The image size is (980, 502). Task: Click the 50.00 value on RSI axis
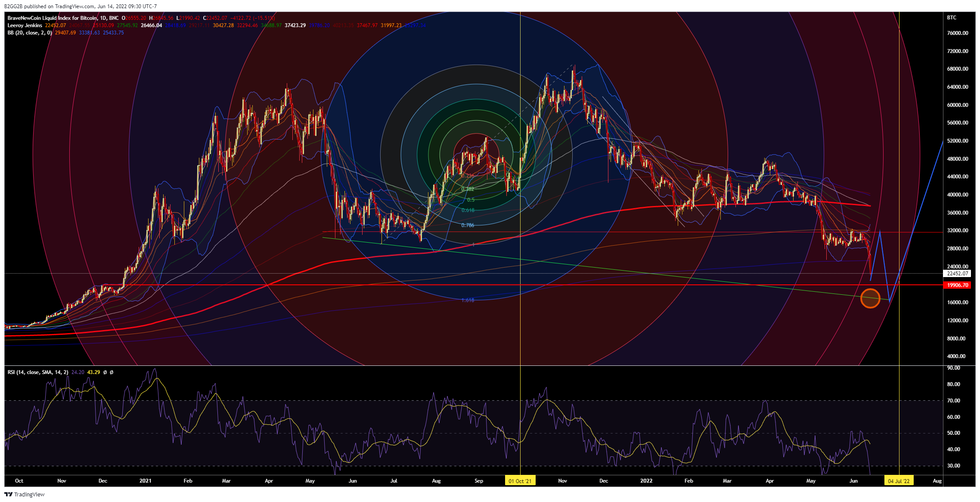954,433
